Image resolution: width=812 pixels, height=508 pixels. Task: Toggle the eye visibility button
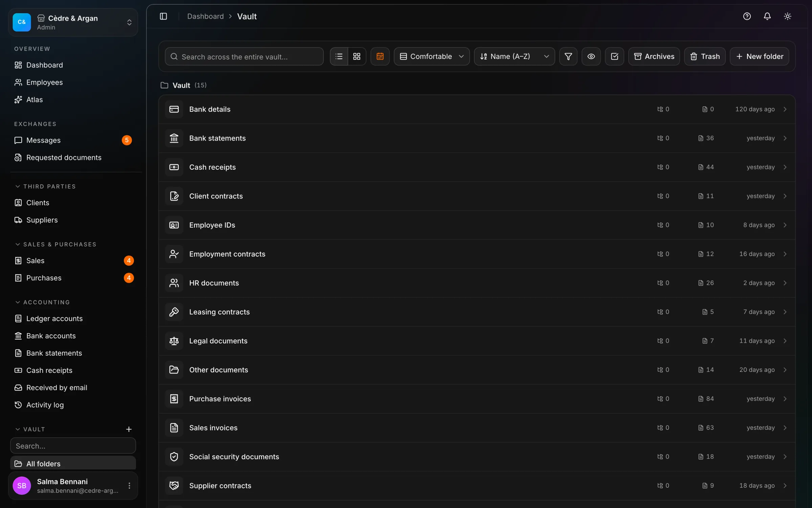click(x=591, y=56)
